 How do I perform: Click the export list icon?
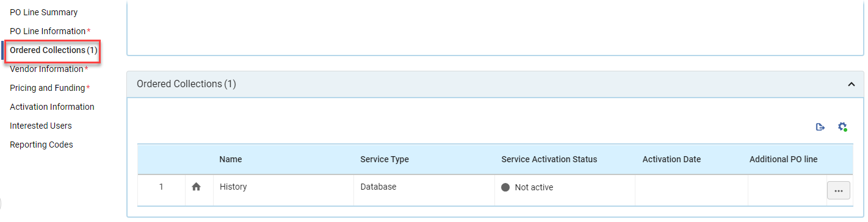pos(820,127)
